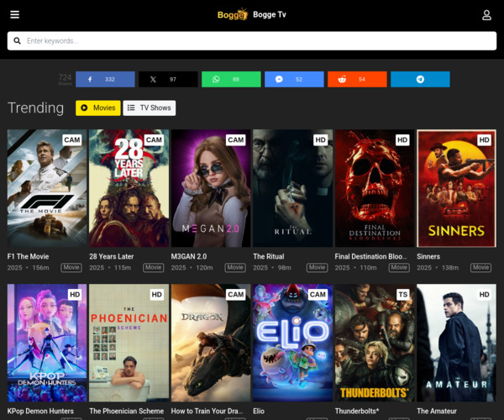The image size is (504, 420).
Task: Share on X button with 97
Action: [x=168, y=79]
